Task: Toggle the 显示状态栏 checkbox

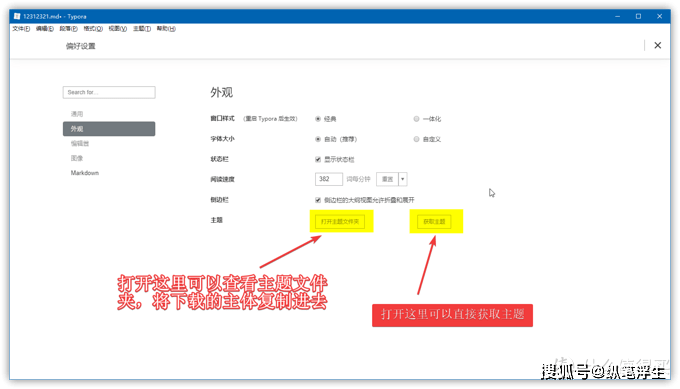Action: pyautogui.click(x=318, y=160)
